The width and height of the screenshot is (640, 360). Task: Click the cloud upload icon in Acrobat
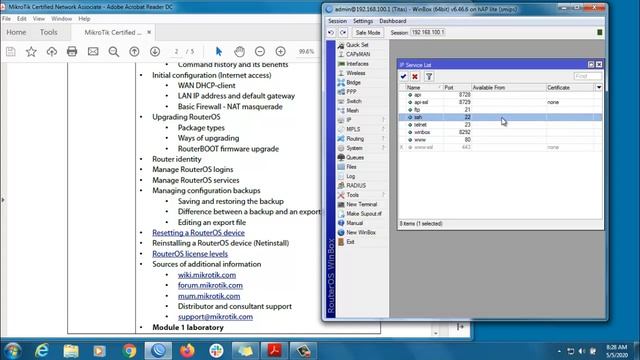(x=52, y=51)
